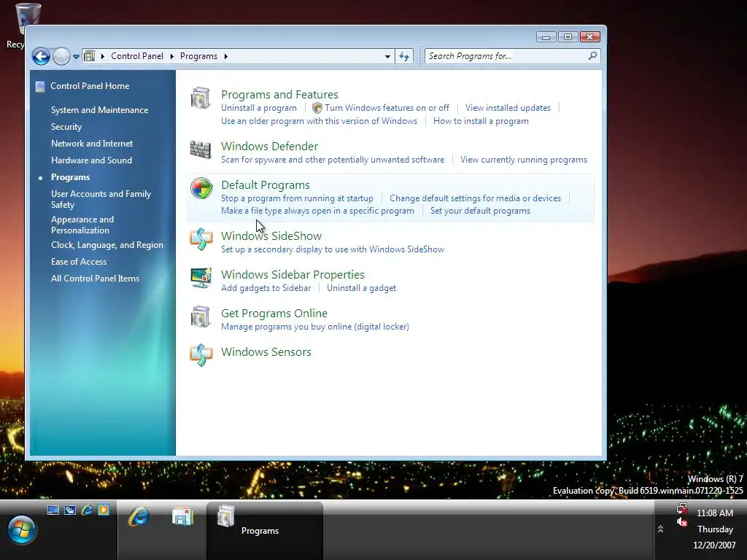Screen dimensions: 747x560
Task: Open Appearance and Personalization category
Action: point(82,225)
